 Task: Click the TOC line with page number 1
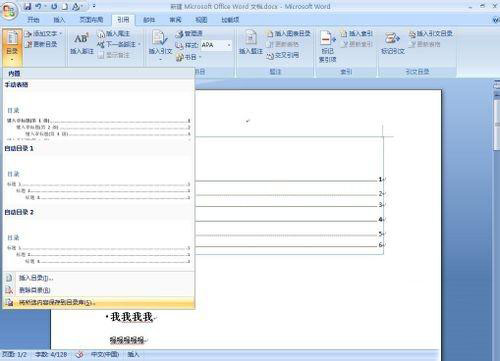[289, 180]
